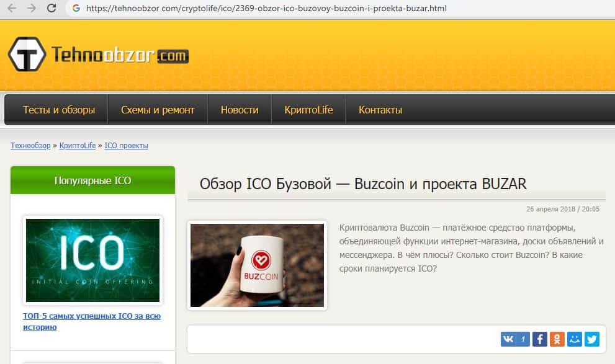Click the article summary paragraph about Криптовалюта Buzcoin
Viewport: 615px width, 364px height.
pos(471,248)
